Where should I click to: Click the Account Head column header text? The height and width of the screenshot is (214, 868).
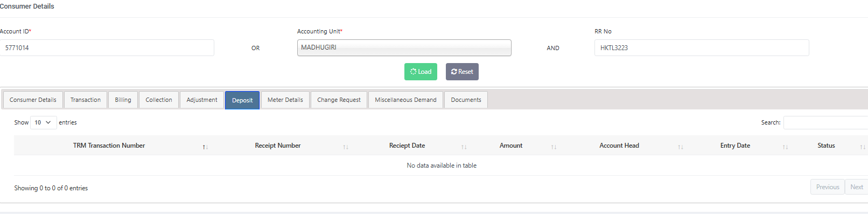[x=619, y=146]
